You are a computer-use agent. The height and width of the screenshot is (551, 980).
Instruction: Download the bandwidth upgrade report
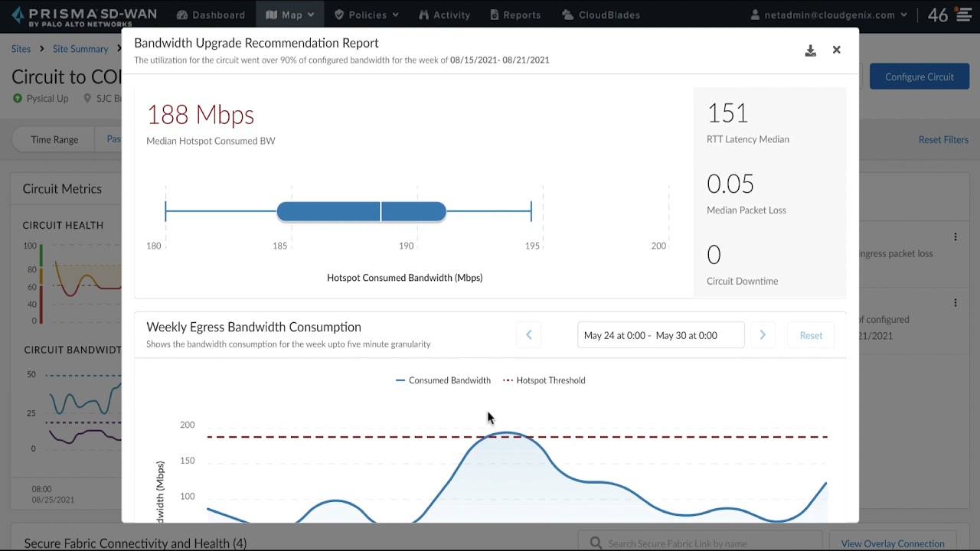(x=810, y=51)
